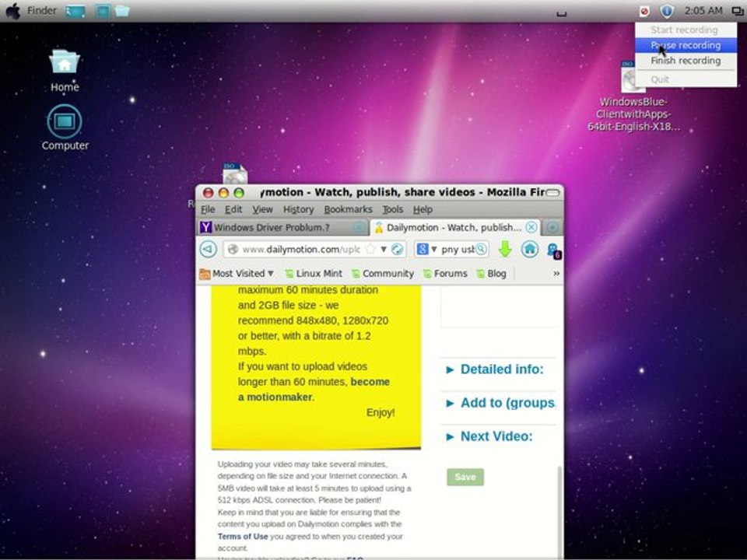
Task: Click the dailymotion.com URL field
Action: (x=300, y=249)
